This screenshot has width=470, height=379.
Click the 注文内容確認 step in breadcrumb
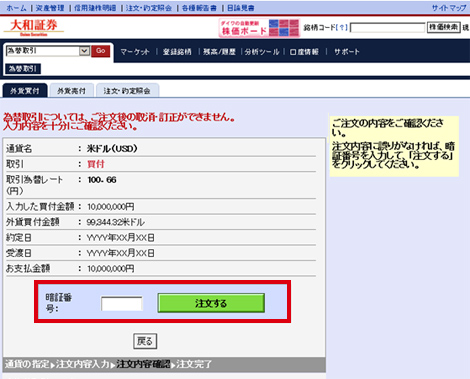[143, 364]
